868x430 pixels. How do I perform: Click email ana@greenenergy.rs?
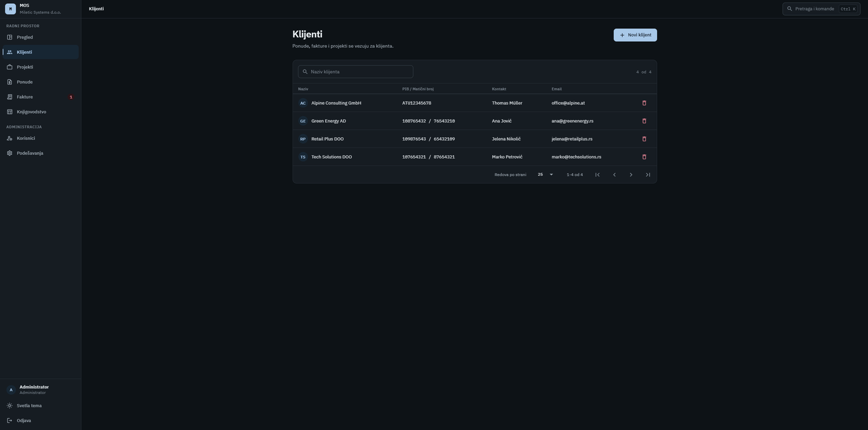pyautogui.click(x=572, y=121)
